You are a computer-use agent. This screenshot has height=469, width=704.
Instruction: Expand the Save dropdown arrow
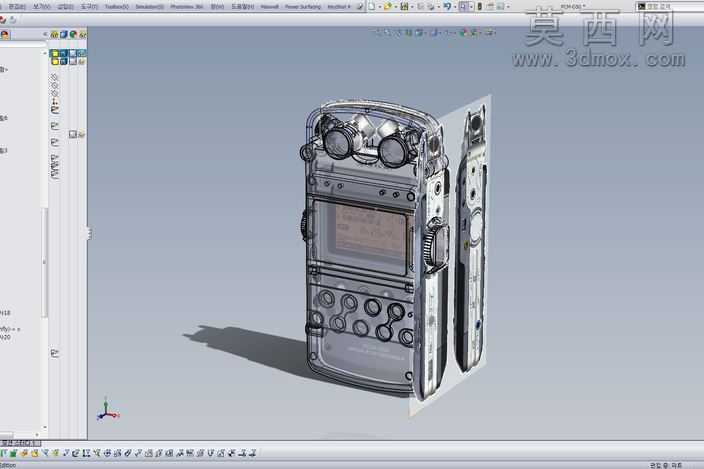point(412,7)
